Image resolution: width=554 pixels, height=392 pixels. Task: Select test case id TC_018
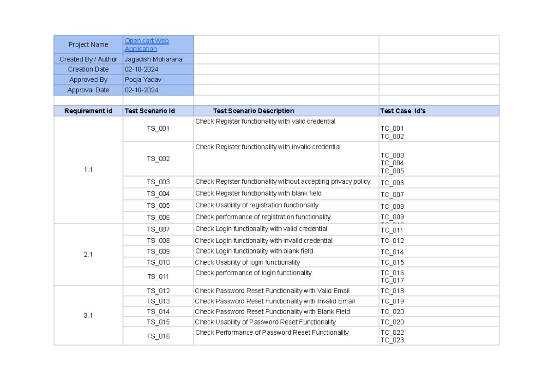click(392, 291)
